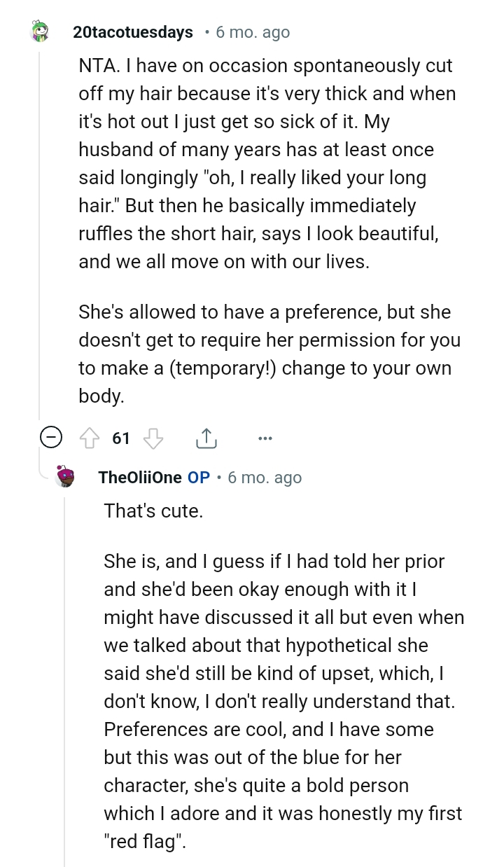Tap the 20tacotuesdays avatar icon

40,32
